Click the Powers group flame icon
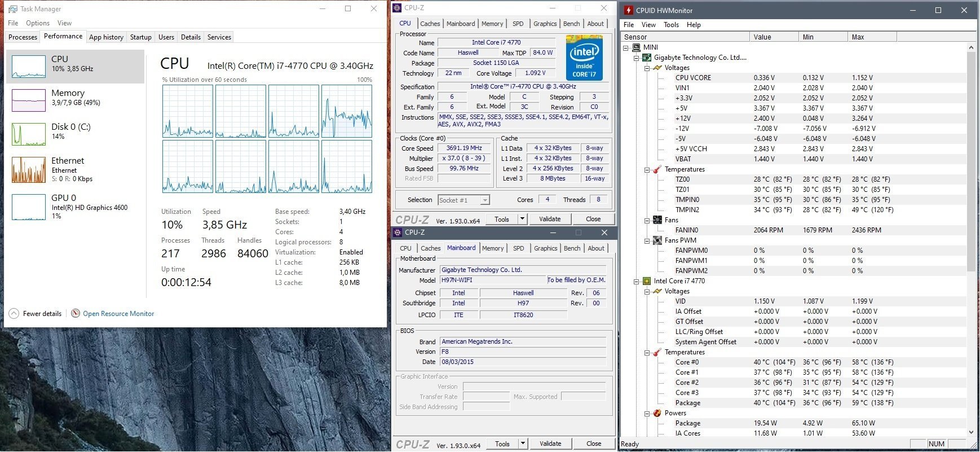This screenshot has width=980, height=452. tap(657, 413)
